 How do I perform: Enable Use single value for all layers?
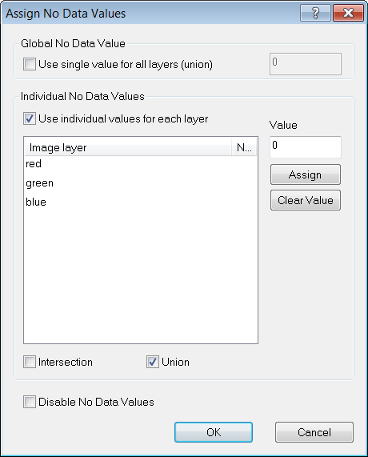point(29,64)
